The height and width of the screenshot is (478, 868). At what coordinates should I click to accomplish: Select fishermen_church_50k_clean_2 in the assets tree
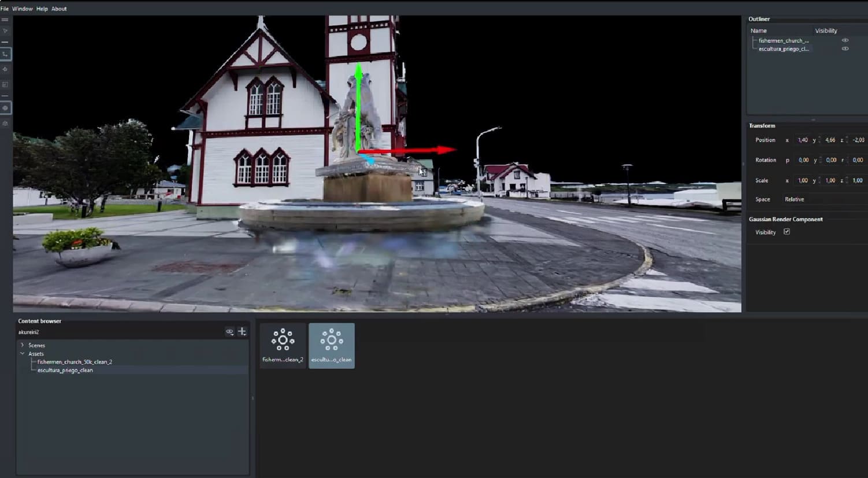pyautogui.click(x=75, y=362)
